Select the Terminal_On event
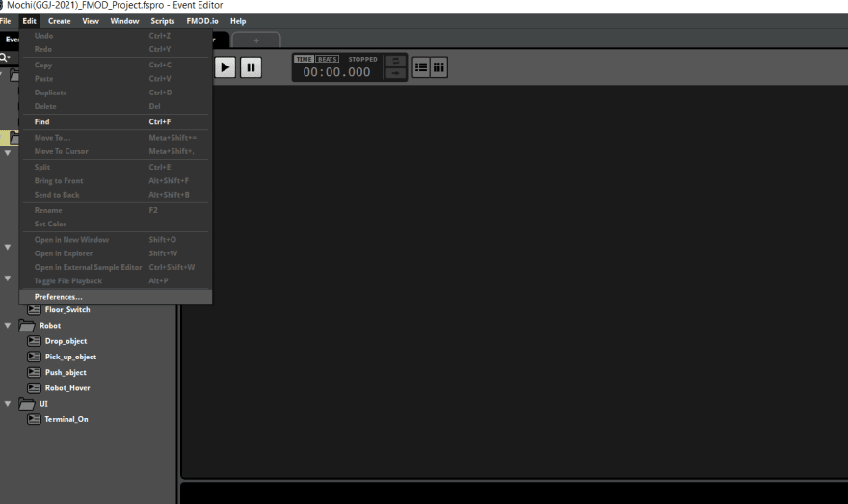Image resolution: width=848 pixels, height=504 pixels. pos(58,419)
